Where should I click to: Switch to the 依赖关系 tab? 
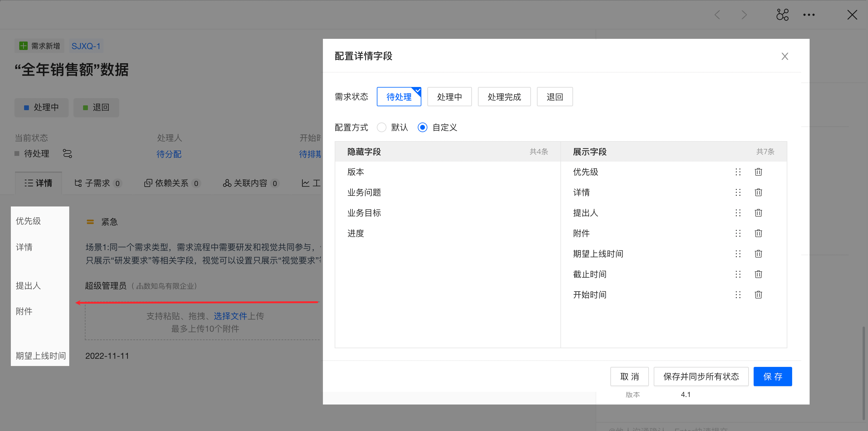172,183
